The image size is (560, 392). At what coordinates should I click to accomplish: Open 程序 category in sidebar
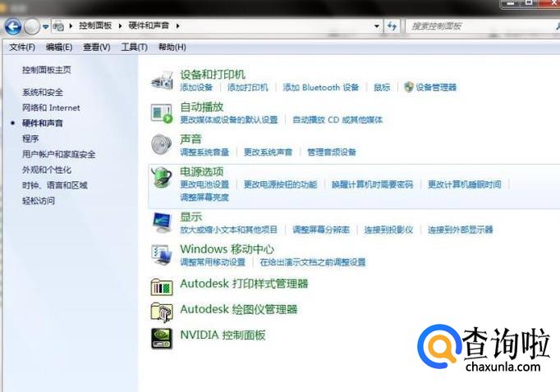tap(30, 139)
